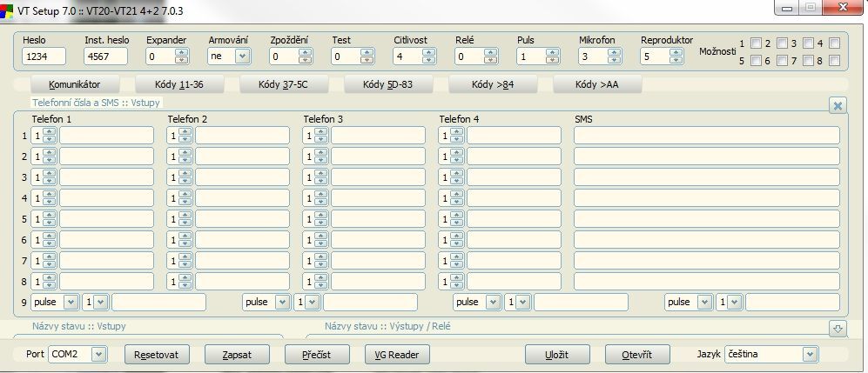
Task: Increase Telefon 1 row 1 spinner value
Action: [x=50, y=132]
